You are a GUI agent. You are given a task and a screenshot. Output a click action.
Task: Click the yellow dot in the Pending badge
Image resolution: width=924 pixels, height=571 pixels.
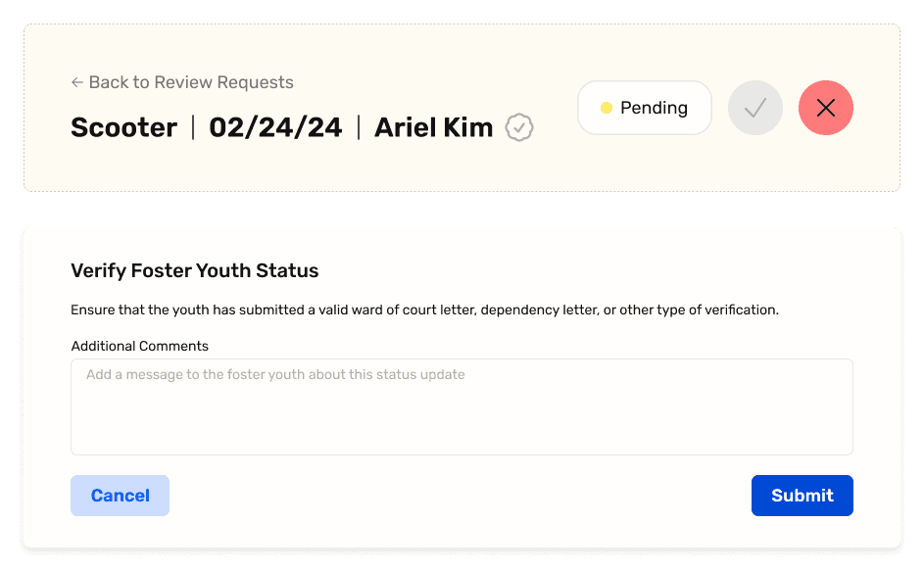[606, 108]
